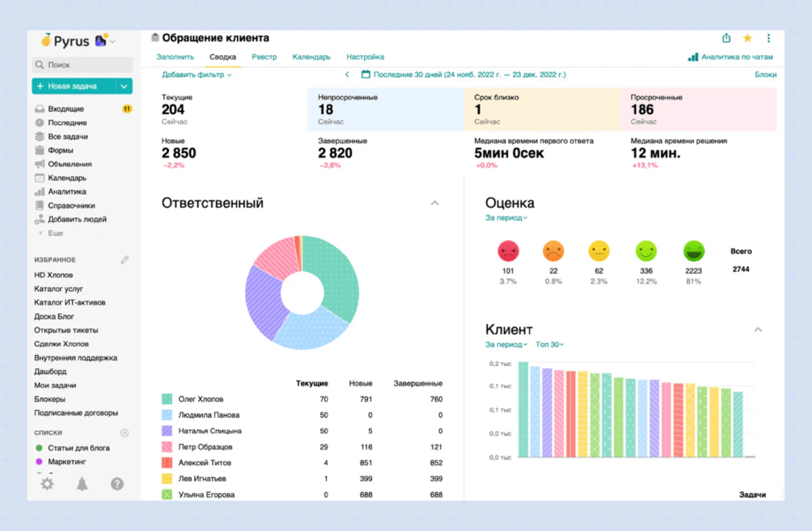Viewport: 812px width, 531px height.
Task: Open Открытые тикеты favorite
Action: click(x=66, y=330)
